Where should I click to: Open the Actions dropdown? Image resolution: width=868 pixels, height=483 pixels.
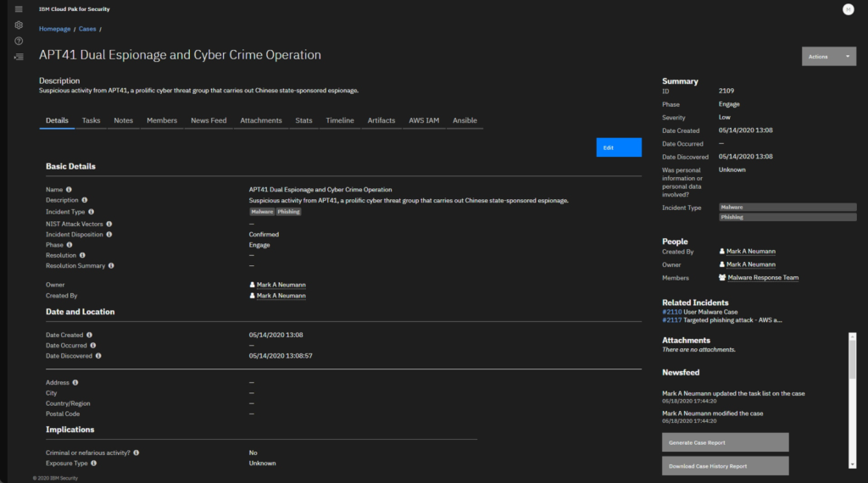point(829,57)
